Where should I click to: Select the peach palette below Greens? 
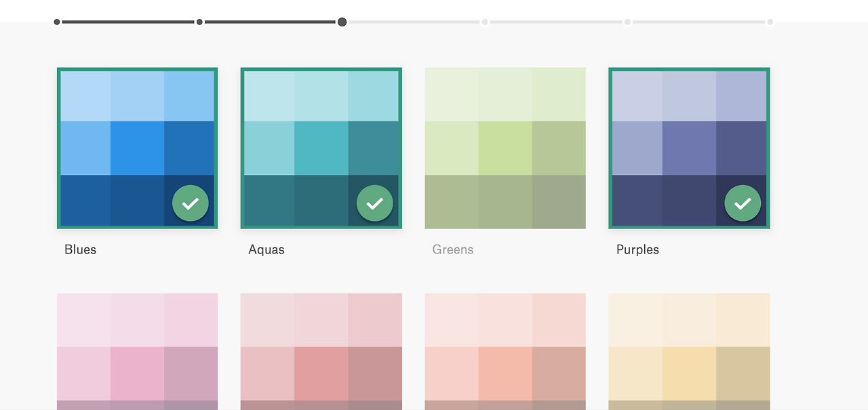pyautogui.click(x=505, y=351)
